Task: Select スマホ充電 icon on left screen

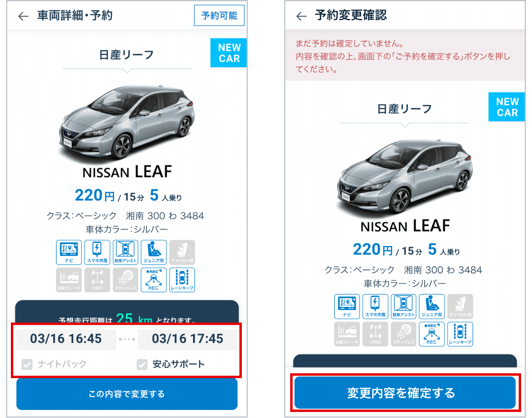Action: (97, 252)
